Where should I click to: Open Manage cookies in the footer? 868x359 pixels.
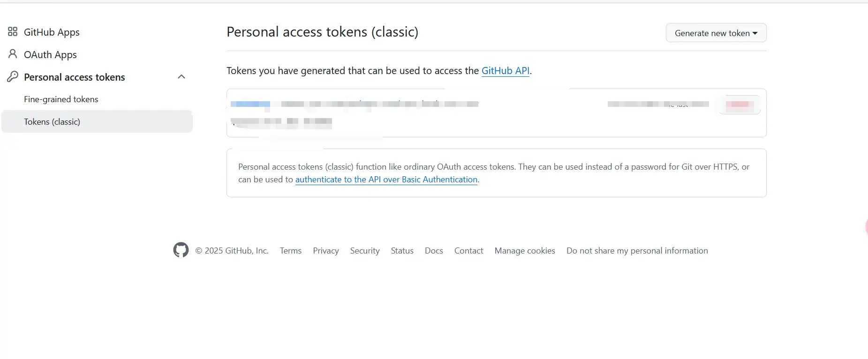[524, 251]
